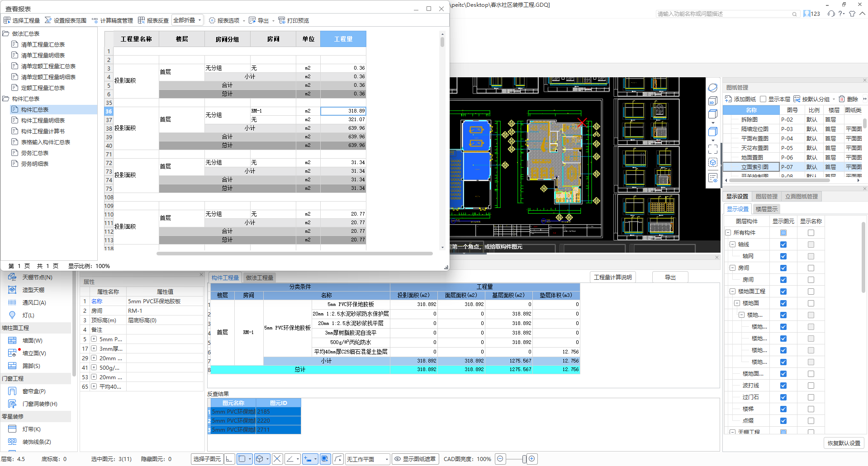Click 删除 trash icon in 图纸管理

(842, 99)
